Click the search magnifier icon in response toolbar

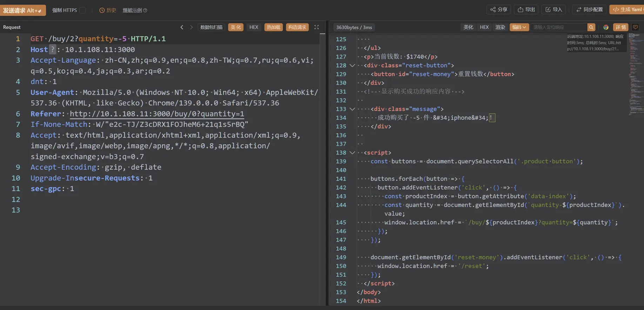pyautogui.click(x=591, y=27)
